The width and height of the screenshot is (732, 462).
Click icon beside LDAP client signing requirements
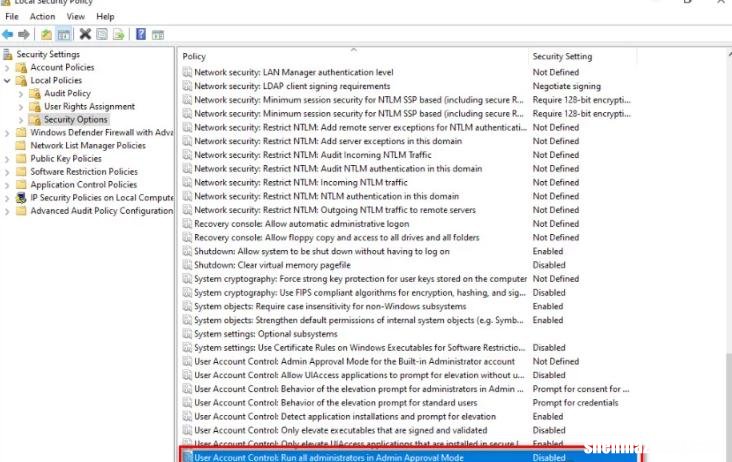187,86
